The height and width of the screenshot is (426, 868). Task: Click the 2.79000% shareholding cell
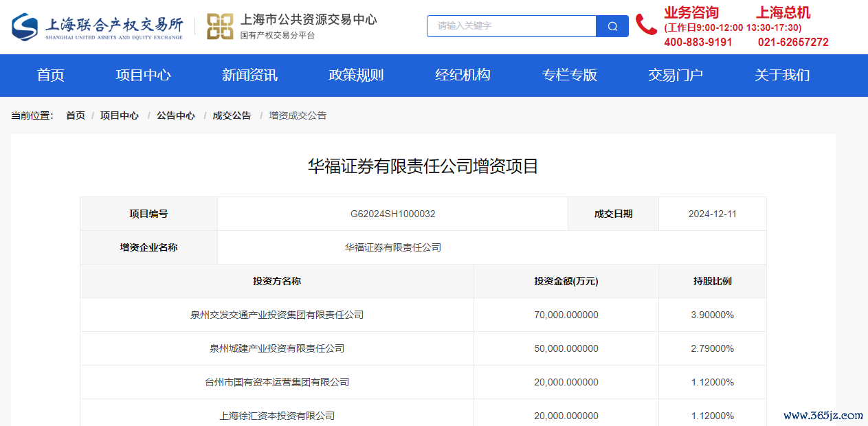(x=713, y=348)
